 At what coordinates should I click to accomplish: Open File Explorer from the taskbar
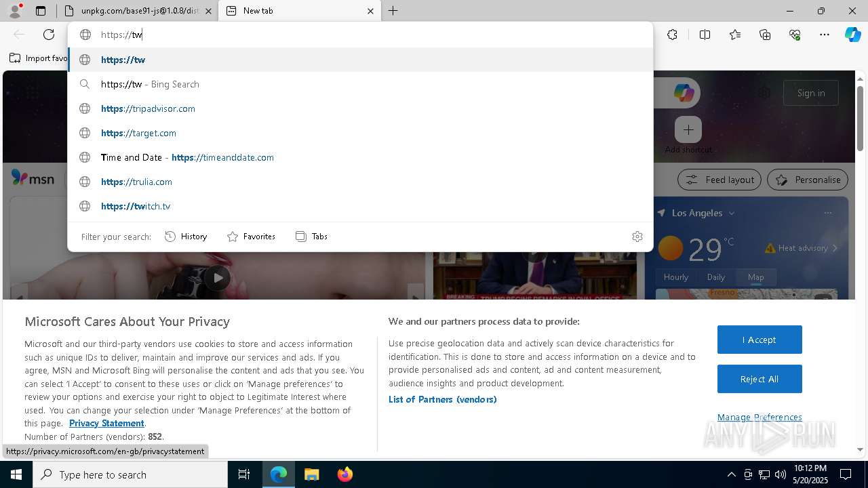311,474
